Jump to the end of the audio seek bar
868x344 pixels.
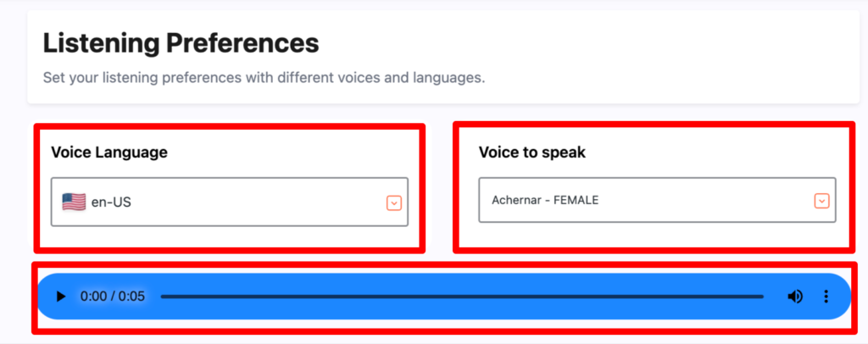762,297
